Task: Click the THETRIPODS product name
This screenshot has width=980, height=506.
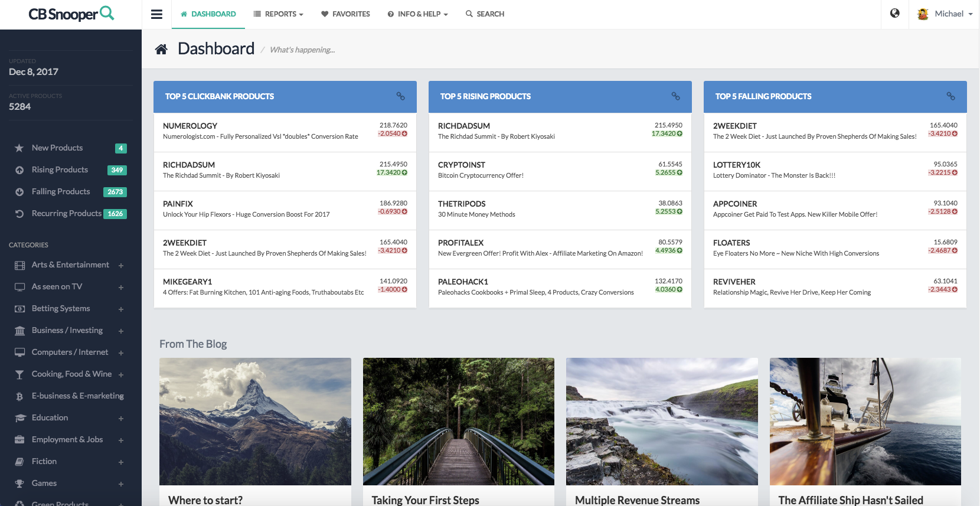Action: 462,204
